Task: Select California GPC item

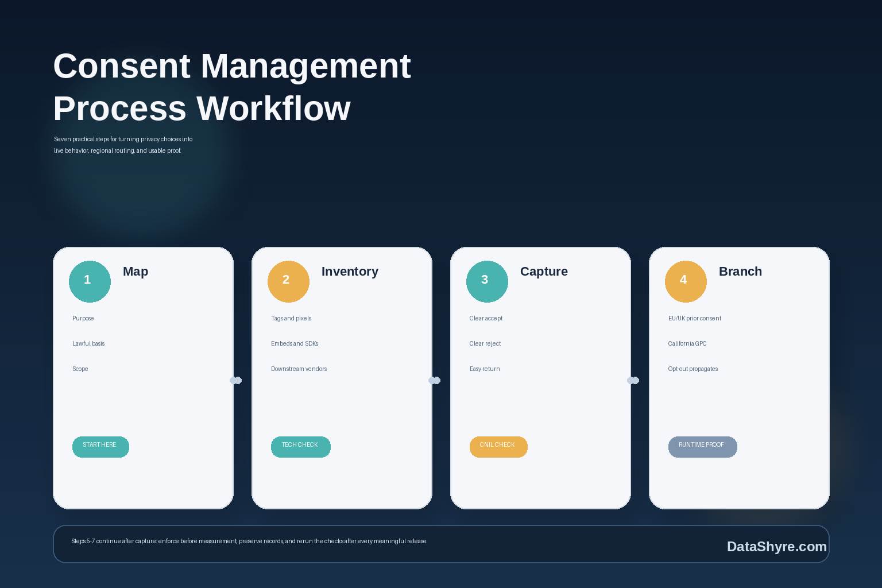Action: click(x=687, y=343)
